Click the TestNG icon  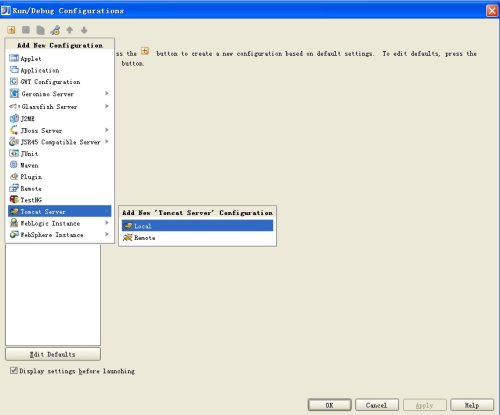click(14, 200)
